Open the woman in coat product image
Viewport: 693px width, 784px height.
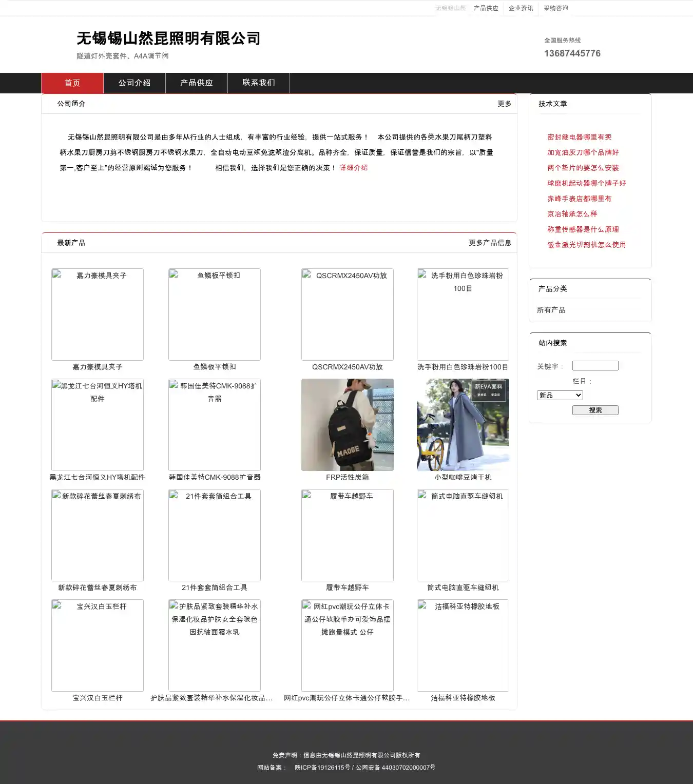point(463,424)
